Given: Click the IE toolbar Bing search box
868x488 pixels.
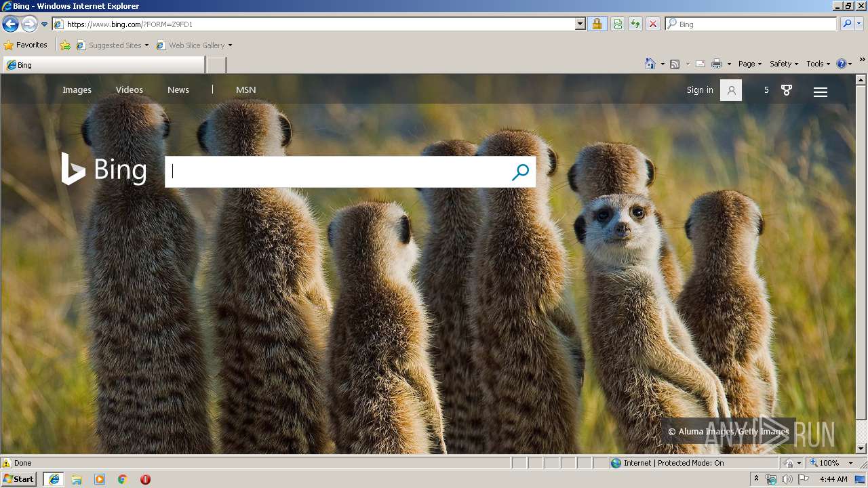Looking at the screenshot, I should [x=751, y=24].
